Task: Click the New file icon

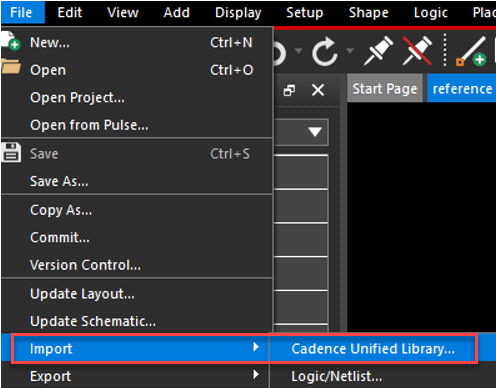Action: tap(11, 41)
